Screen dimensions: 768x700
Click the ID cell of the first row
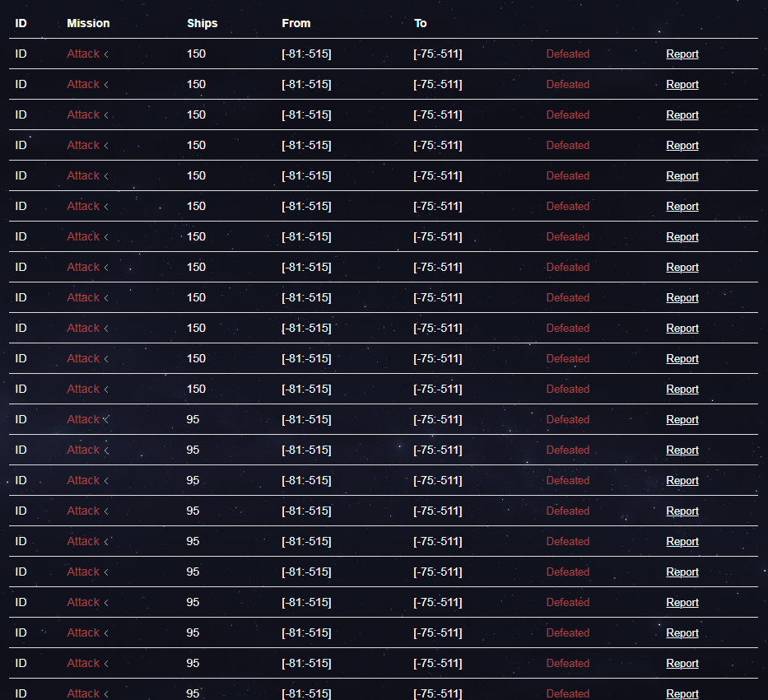click(21, 54)
